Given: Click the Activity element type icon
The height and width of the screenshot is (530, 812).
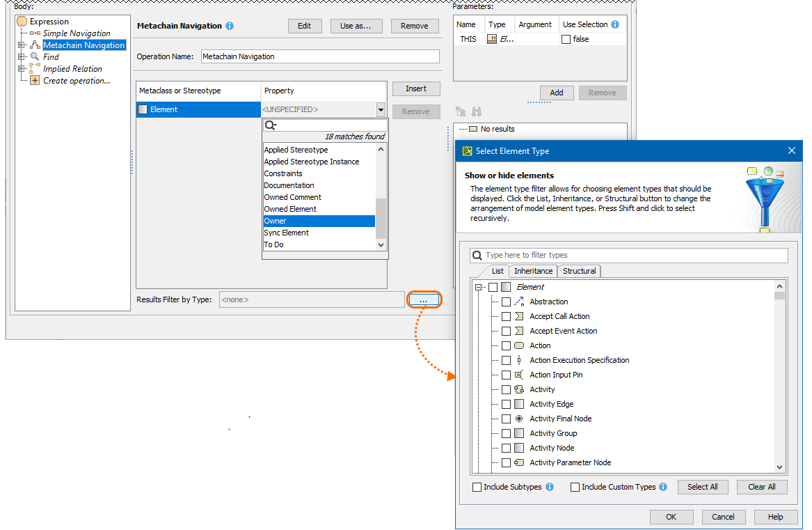Looking at the screenshot, I should pyautogui.click(x=519, y=389).
